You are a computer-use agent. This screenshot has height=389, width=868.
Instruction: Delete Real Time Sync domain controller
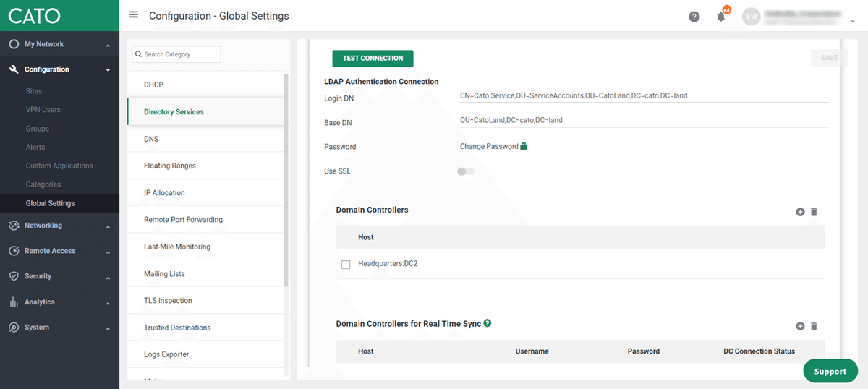coord(814,326)
